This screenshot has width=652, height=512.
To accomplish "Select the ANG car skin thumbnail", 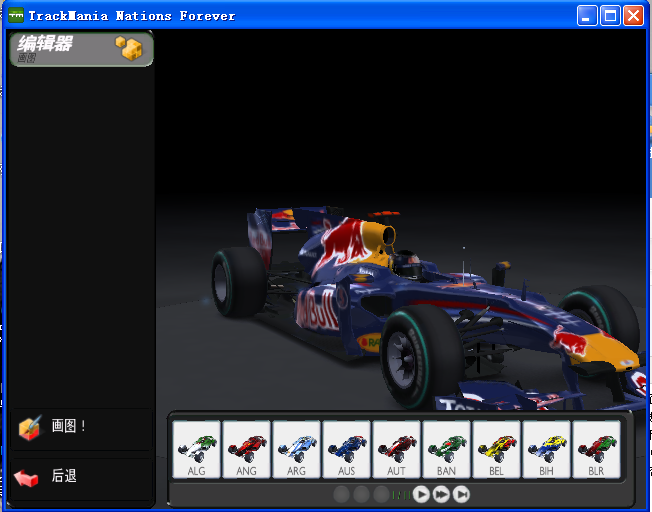I will point(246,449).
